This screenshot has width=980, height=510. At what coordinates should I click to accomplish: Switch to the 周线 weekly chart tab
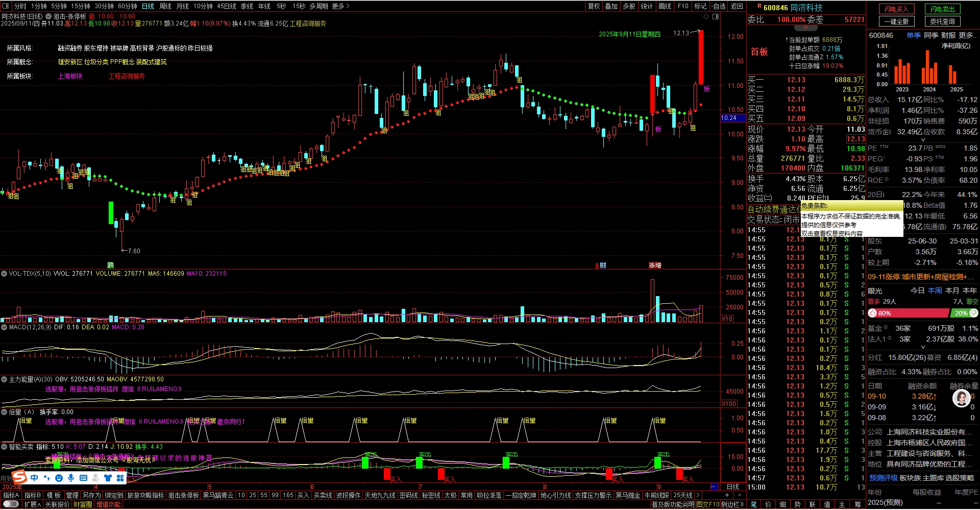pos(165,6)
